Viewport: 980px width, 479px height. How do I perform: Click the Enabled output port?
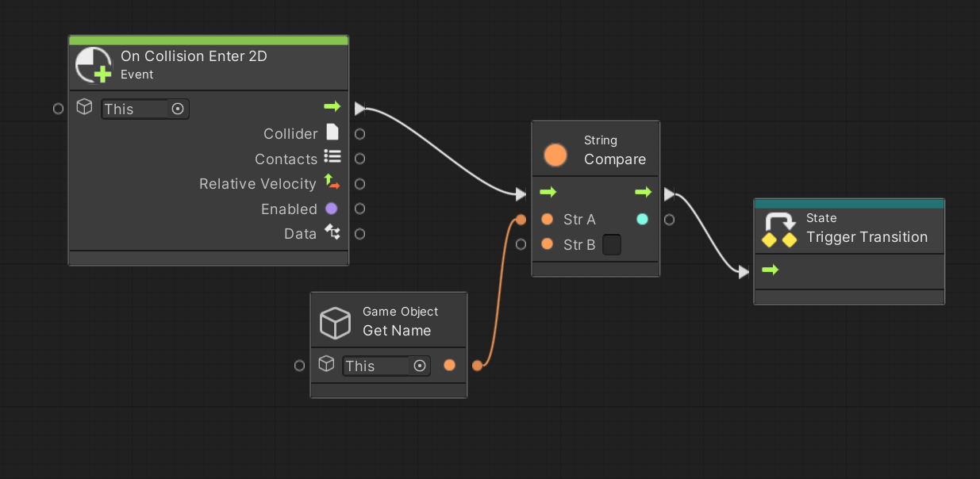tap(359, 209)
